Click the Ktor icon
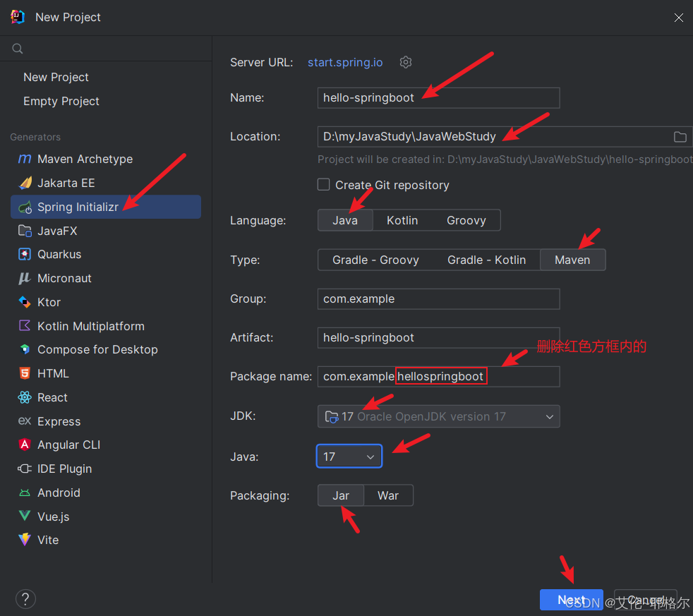693x616 pixels. click(x=25, y=302)
